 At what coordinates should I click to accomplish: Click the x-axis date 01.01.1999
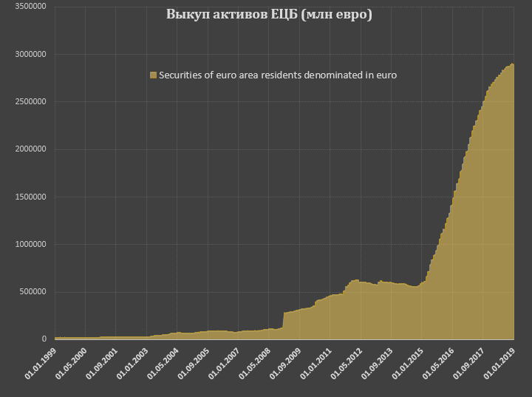[x=40, y=363]
